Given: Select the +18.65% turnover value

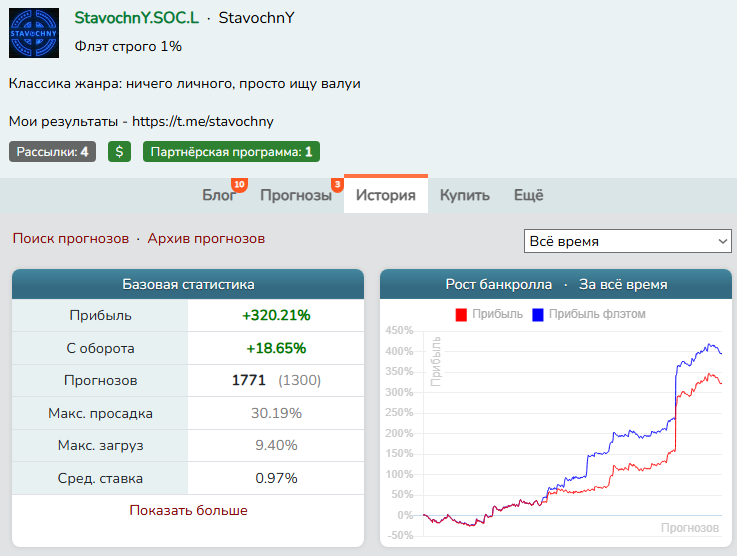Looking at the screenshot, I should point(276,348).
